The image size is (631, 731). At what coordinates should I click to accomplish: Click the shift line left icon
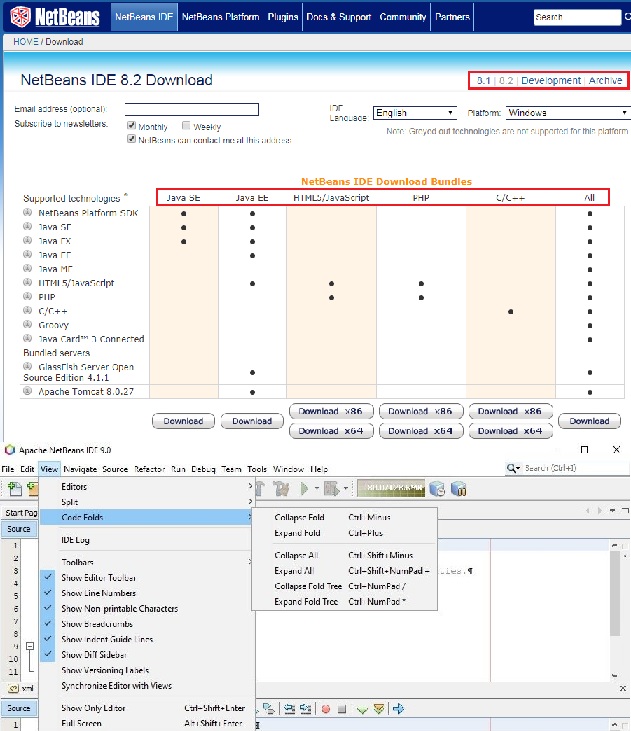click(x=289, y=709)
